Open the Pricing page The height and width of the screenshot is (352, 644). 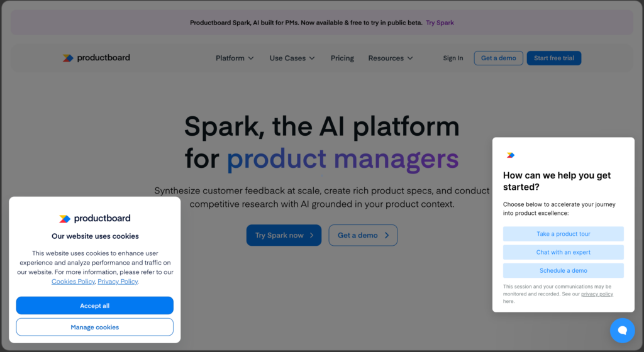coord(342,58)
